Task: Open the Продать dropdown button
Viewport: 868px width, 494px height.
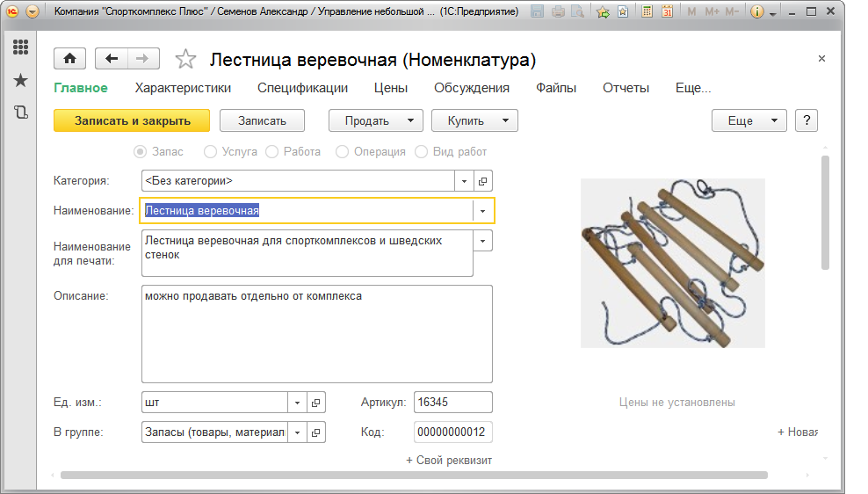Action: (x=375, y=120)
